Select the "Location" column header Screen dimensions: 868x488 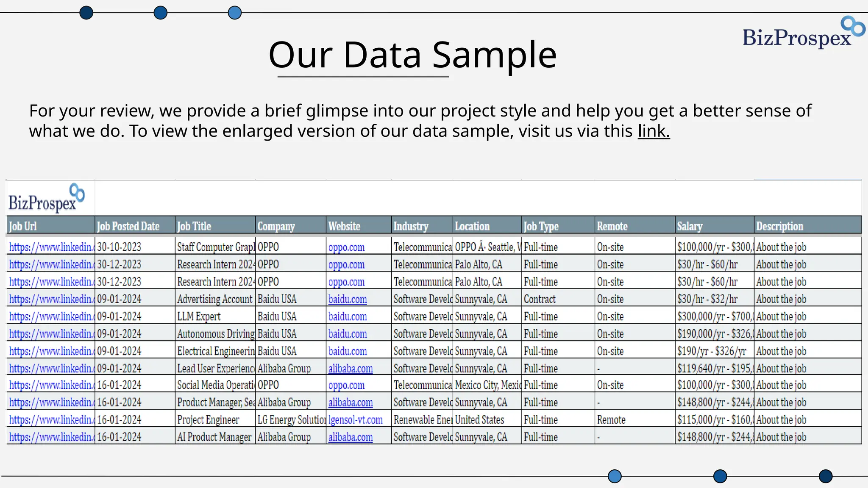pos(487,226)
